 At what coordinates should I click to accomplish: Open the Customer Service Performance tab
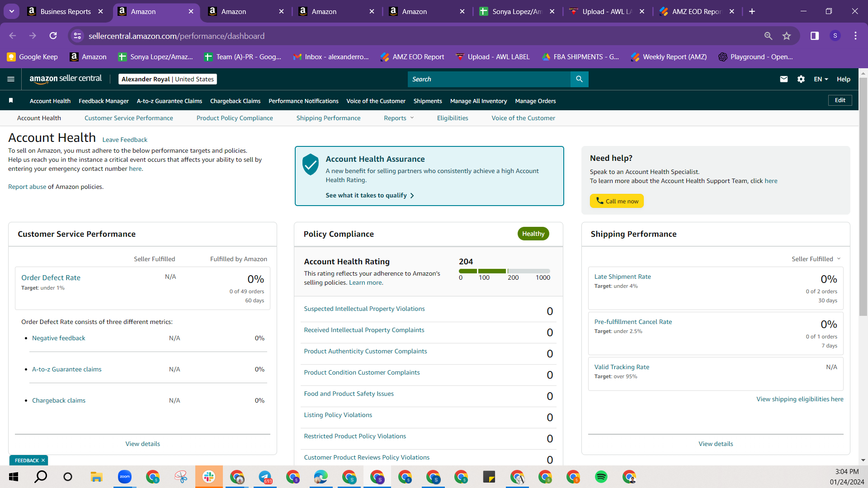pyautogui.click(x=129, y=118)
